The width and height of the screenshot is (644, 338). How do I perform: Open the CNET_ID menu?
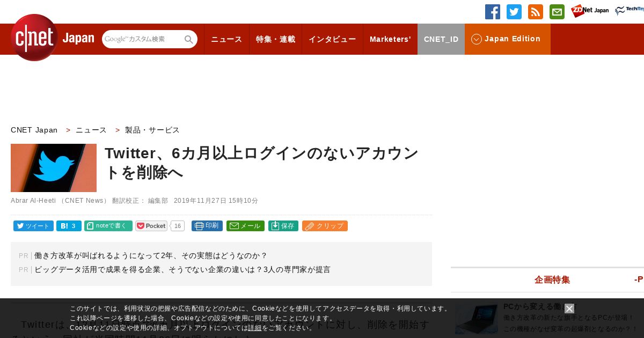[441, 39]
